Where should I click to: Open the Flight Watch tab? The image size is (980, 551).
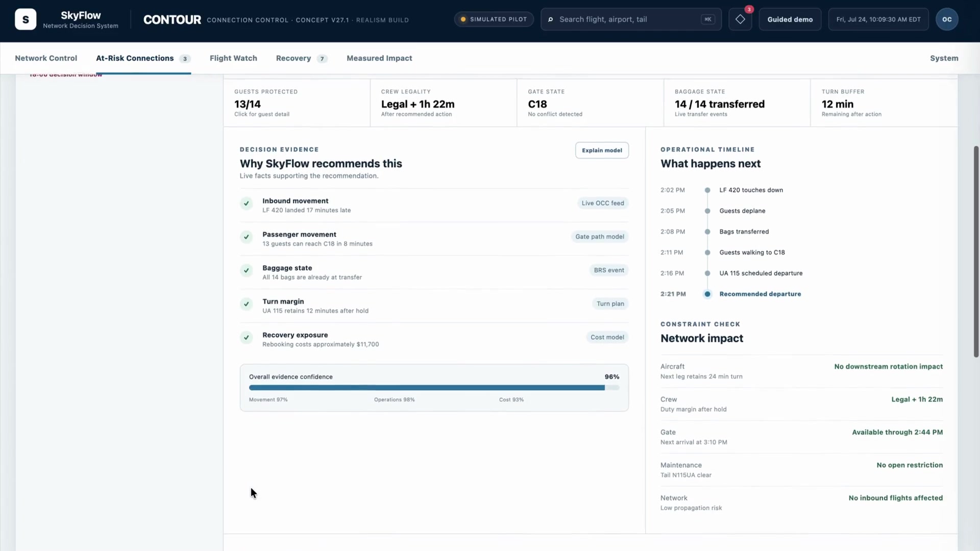[x=233, y=58]
